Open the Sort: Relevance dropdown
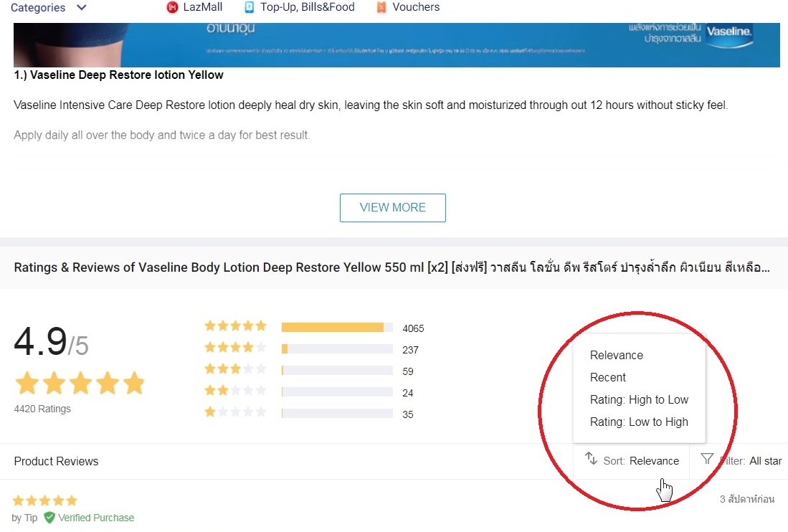 pos(632,461)
